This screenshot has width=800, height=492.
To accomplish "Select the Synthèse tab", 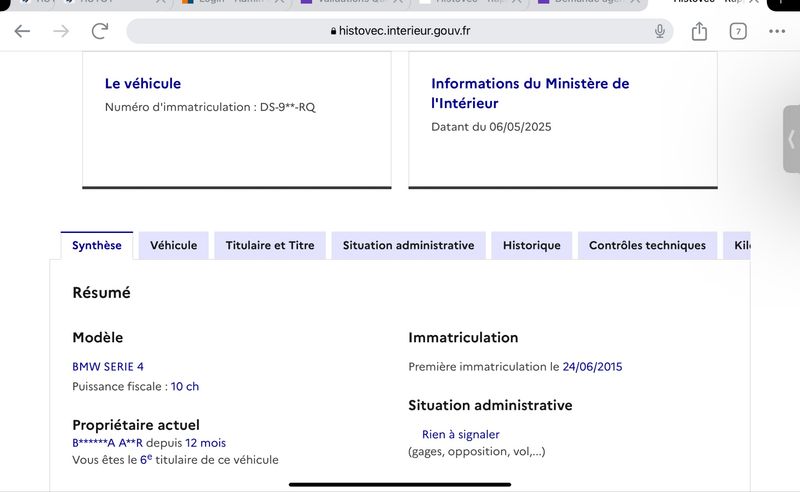I will pyautogui.click(x=96, y=245).
